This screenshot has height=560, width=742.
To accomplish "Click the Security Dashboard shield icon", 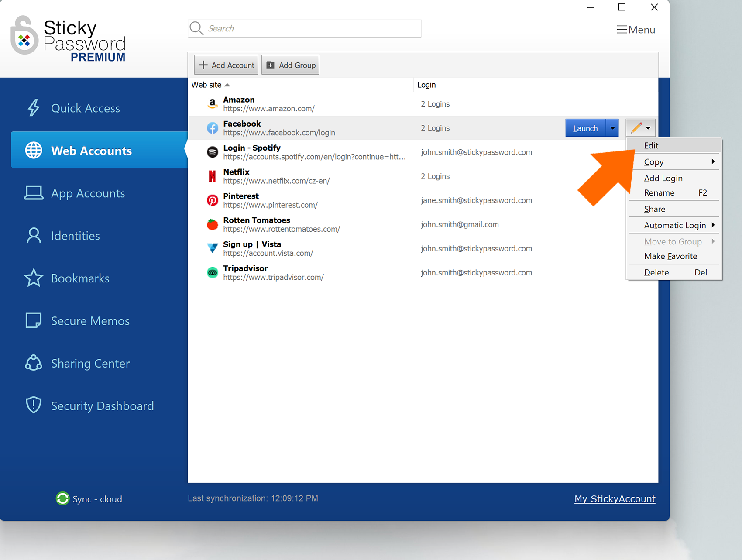I will point(34,405).
